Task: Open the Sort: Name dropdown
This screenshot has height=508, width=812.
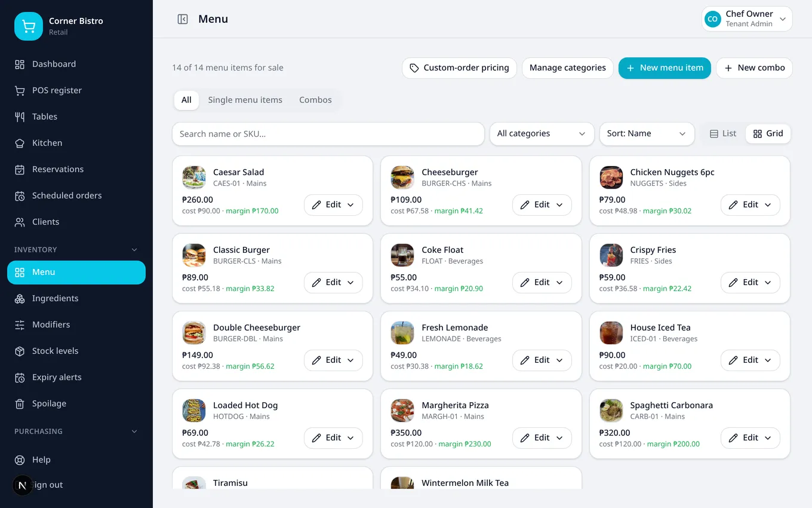Action: coord(647,134)
